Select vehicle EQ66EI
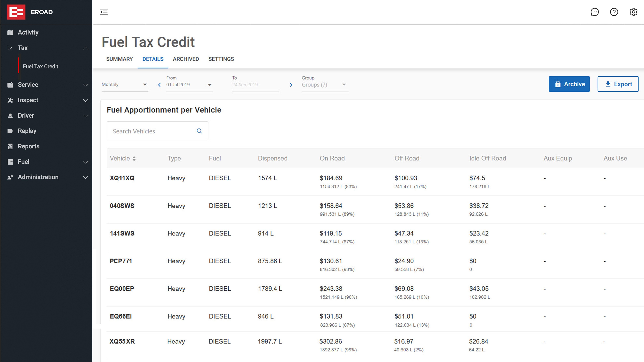Image resolution: width=644 pixels, height=362 pixels. pyautogui.click(x=121, y=316)
